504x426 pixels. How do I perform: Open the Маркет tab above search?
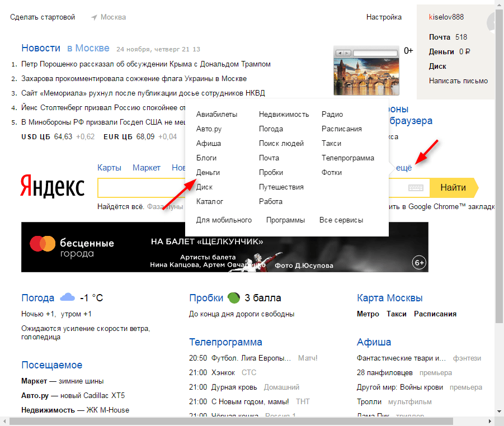147,168
